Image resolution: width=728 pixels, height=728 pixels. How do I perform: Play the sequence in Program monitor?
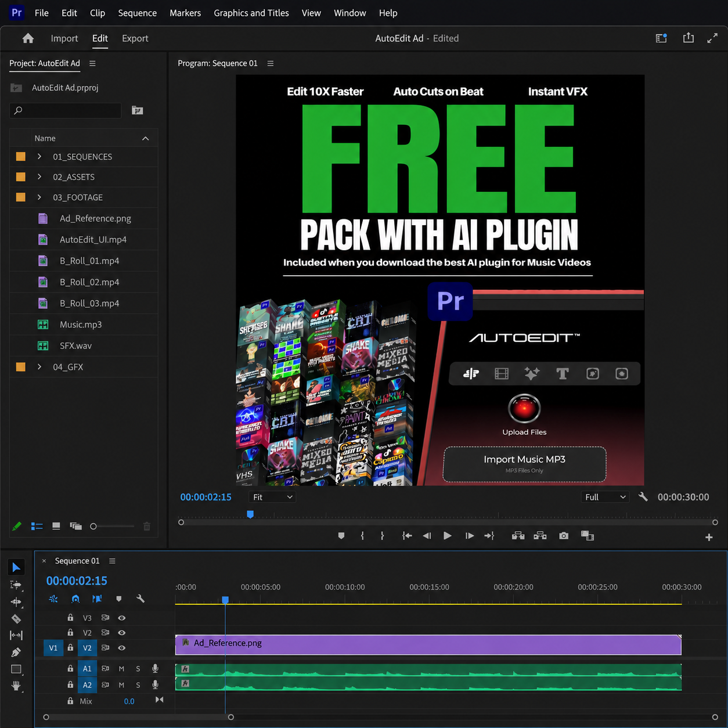point(448,536)
